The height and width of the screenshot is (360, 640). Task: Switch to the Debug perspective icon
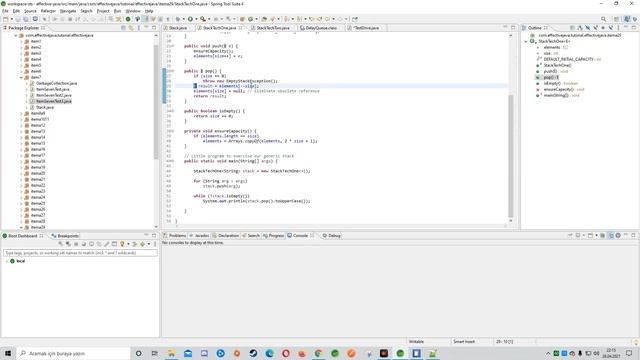[x=635, y=19]
